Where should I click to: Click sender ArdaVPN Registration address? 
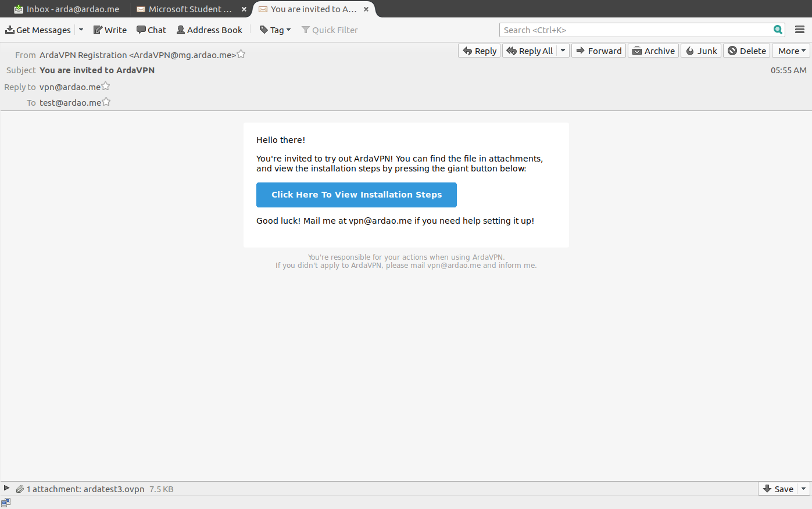138,55
